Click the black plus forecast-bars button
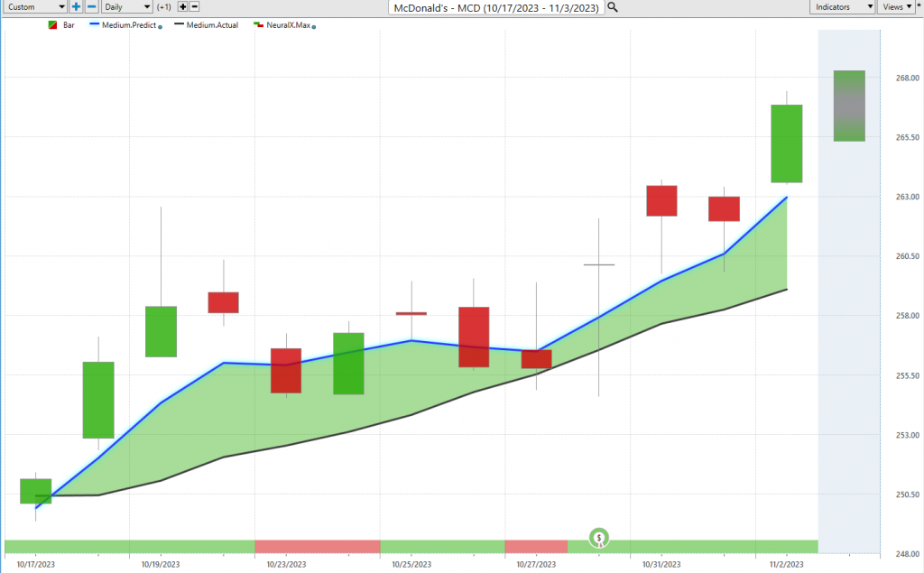 pyautogui.click(x=182, y=7)
